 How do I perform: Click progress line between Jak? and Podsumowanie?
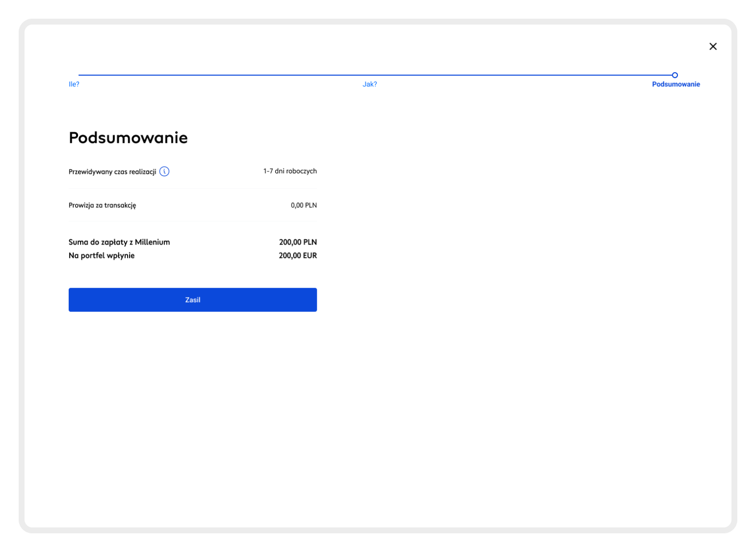coord(520,75)
